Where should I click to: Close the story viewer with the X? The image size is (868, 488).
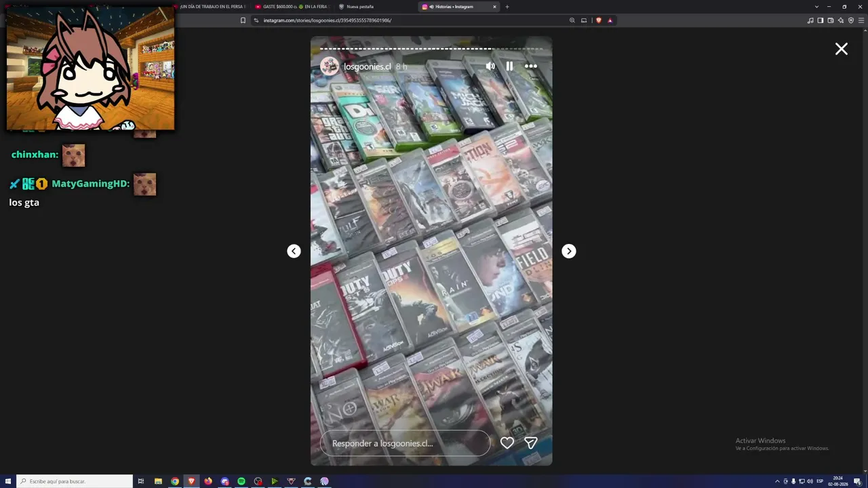coord(842,49)
